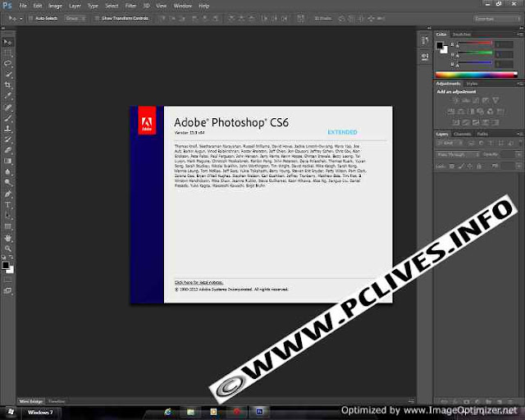Select the Gradient tool
This screenshot has height=420, width=525.
[7, 161]
